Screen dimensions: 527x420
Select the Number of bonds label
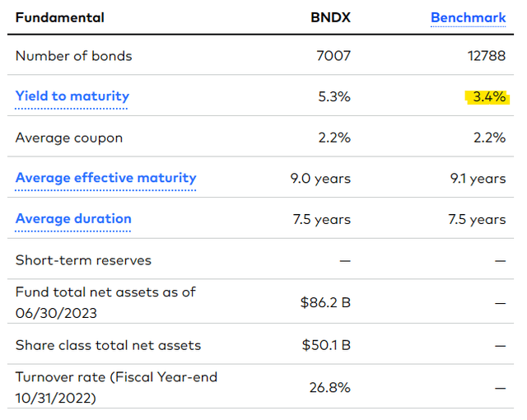point(73,56)
